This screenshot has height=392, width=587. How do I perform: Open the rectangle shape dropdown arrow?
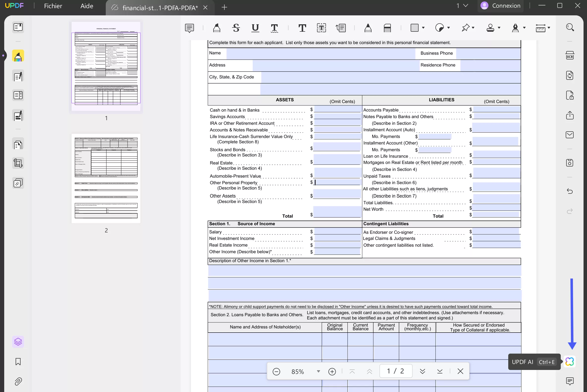423,28
